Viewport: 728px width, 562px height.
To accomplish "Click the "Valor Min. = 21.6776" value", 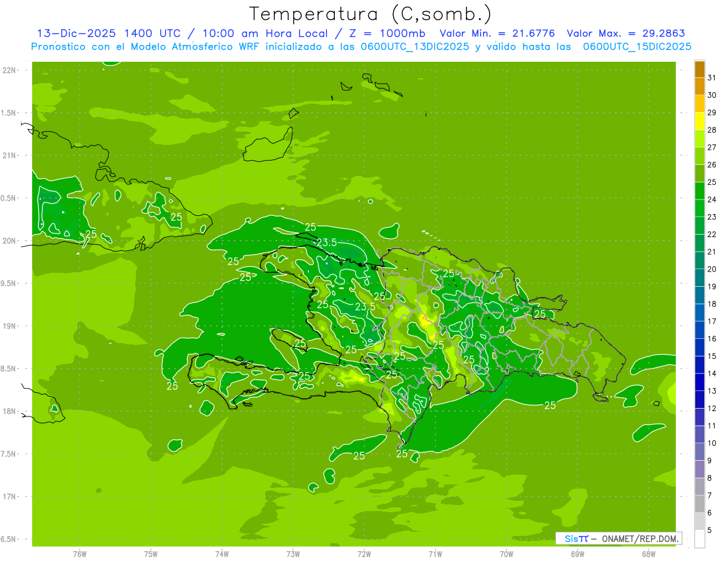I will coord(497,33).
